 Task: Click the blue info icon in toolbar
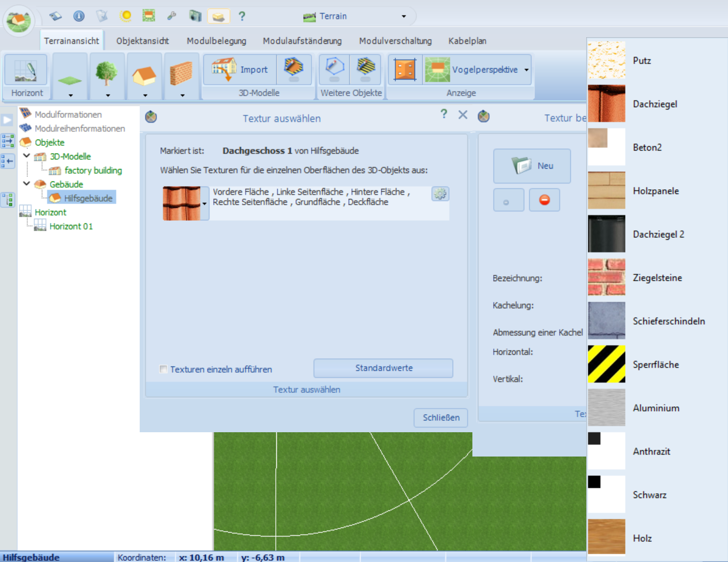(79, 16)
